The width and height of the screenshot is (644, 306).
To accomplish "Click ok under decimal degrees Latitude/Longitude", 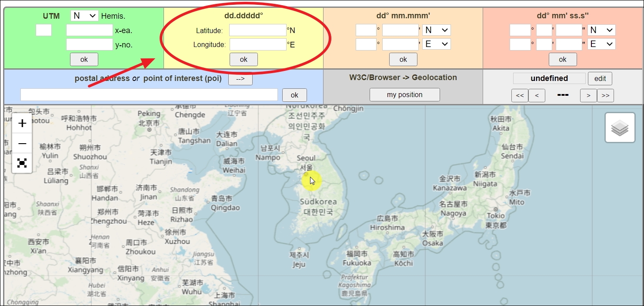I will tap(244, 60).
